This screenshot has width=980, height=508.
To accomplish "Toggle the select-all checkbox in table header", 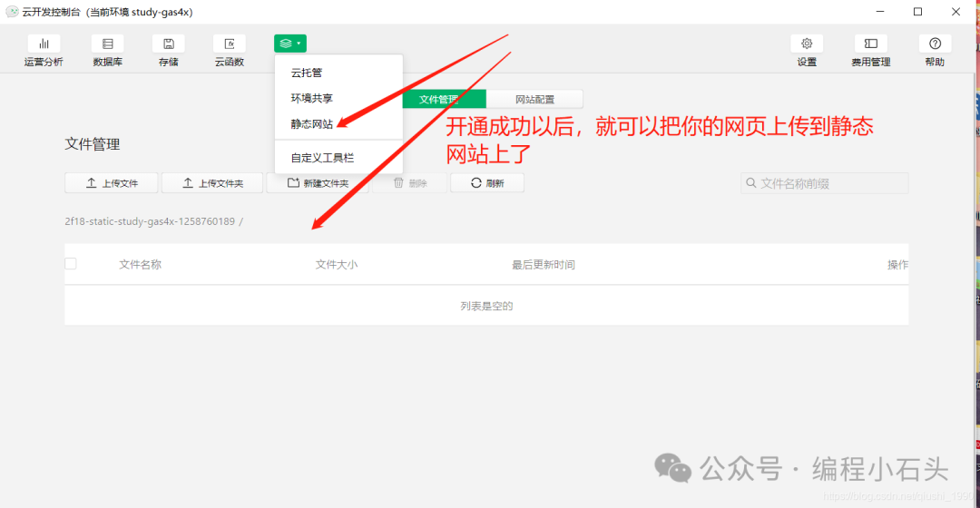I will point(71,264).
